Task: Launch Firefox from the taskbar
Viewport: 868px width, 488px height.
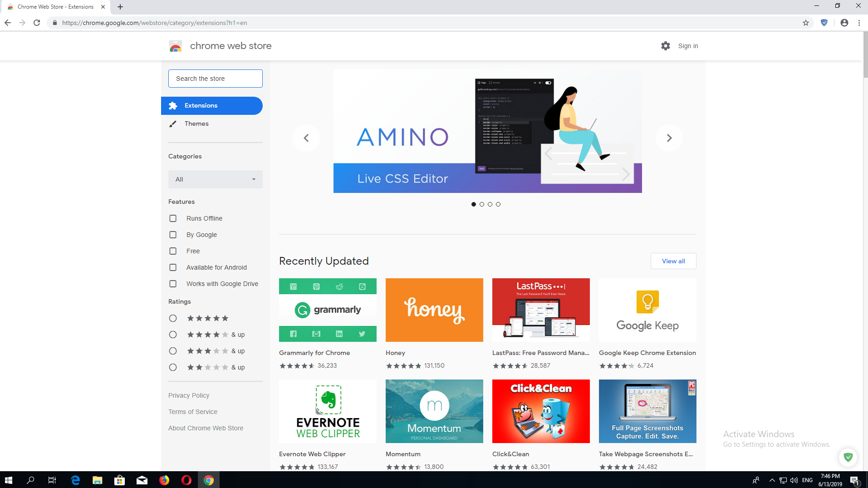Action: point(164,480)
